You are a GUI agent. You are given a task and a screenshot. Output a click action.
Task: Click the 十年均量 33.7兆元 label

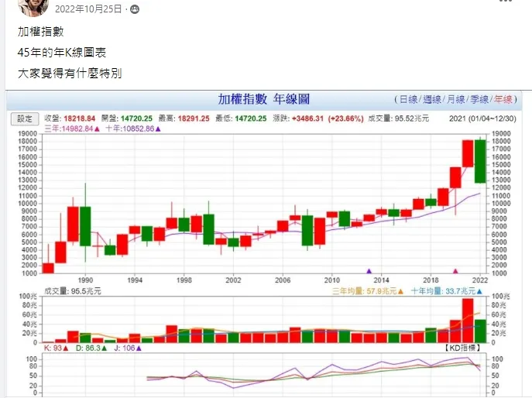[447, 291]
